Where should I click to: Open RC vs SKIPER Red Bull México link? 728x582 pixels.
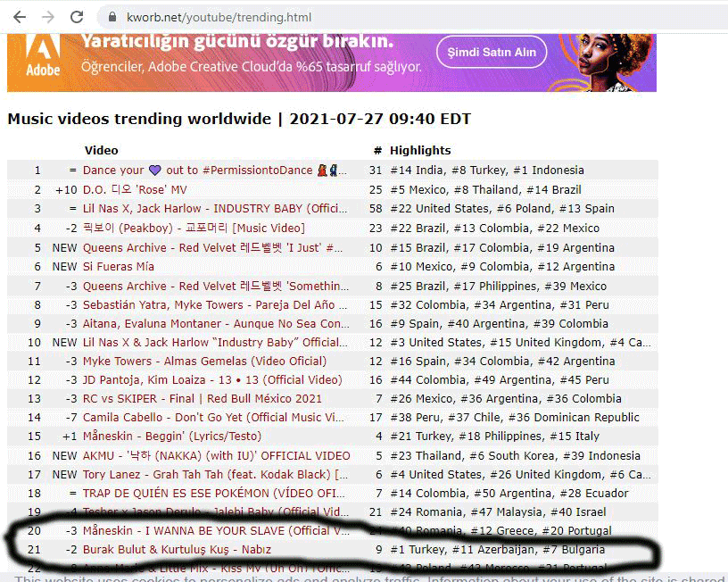[x=203, y=399]
